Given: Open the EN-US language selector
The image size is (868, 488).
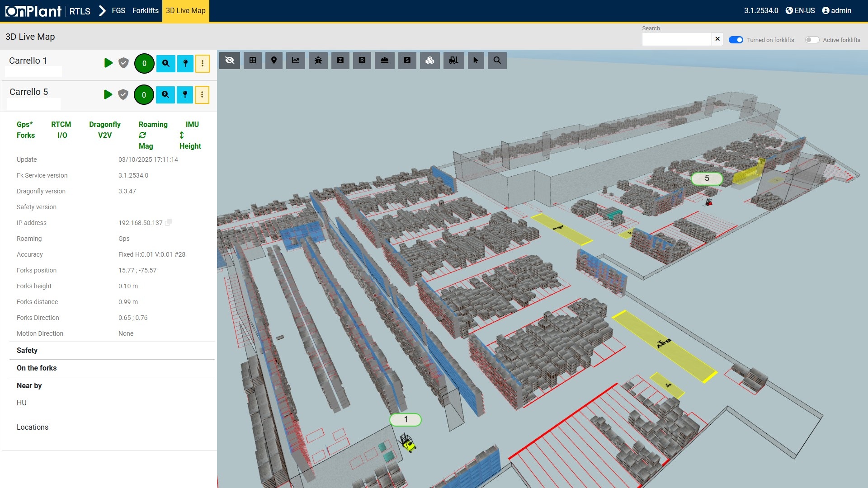Looking at the screenshot, I should (800, 10).
